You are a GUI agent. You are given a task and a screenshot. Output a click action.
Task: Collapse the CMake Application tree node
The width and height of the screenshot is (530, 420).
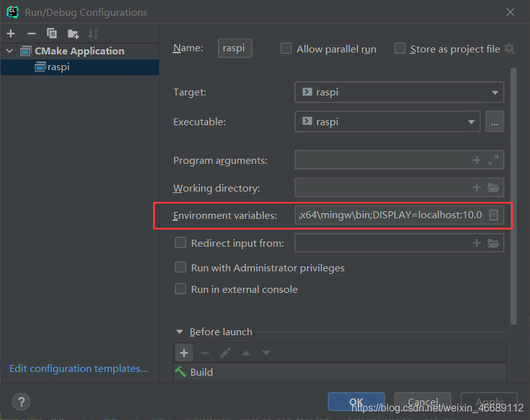pyautogui.click(x=9, y=51)
